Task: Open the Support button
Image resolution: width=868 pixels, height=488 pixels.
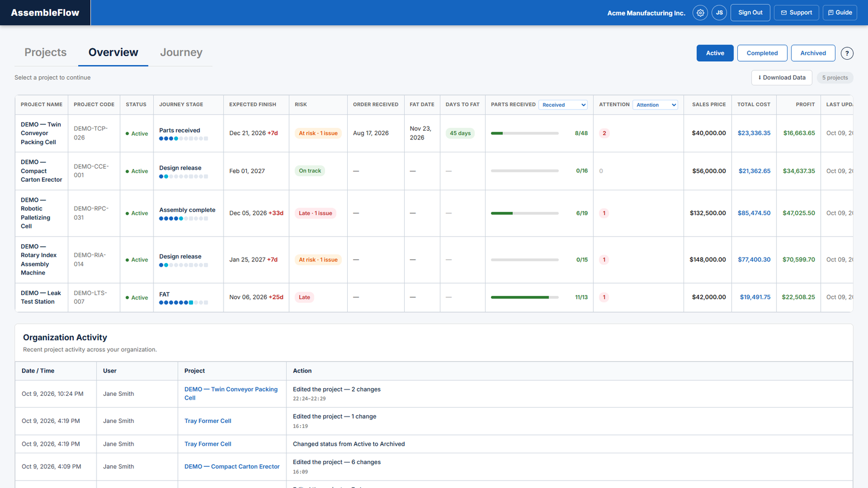Action: tap(796, 12)
